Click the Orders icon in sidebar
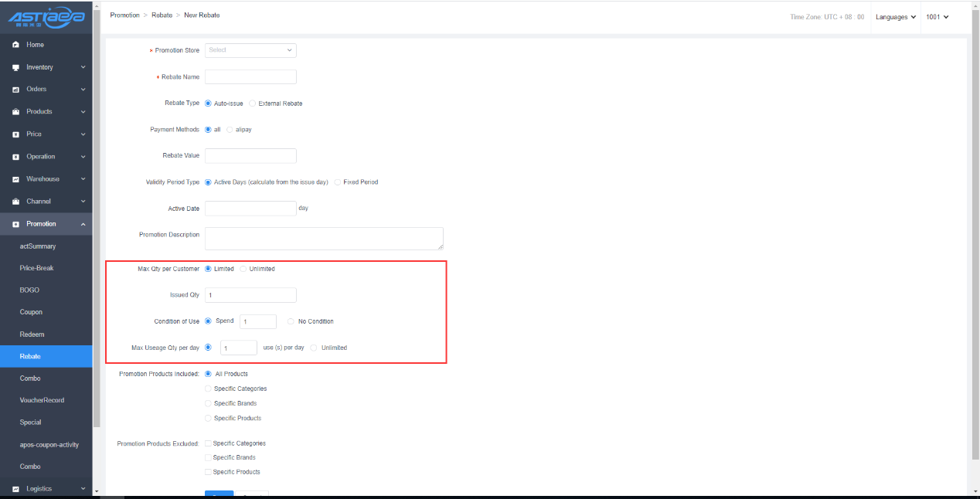This screenshot has width=980, height=499. (x=15, y=90)
